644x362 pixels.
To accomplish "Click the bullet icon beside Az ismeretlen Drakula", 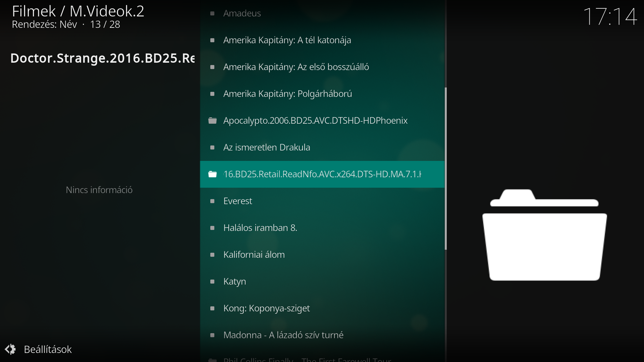I will (x=212, y=147).
